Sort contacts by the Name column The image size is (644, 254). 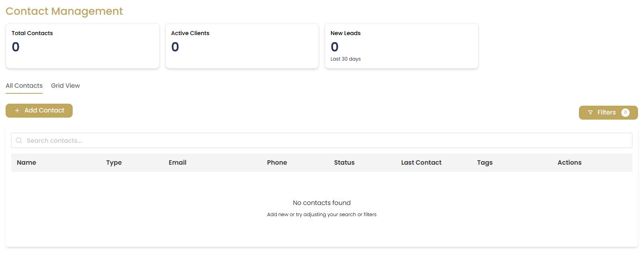point(26,162)
